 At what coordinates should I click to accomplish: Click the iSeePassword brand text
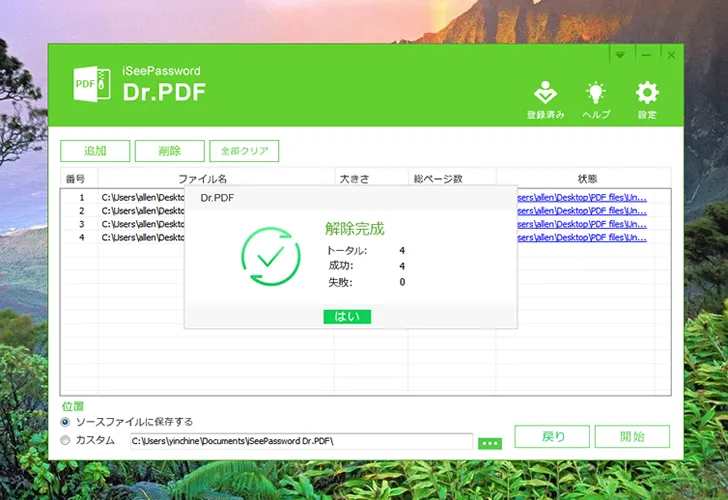coord(162,71)
